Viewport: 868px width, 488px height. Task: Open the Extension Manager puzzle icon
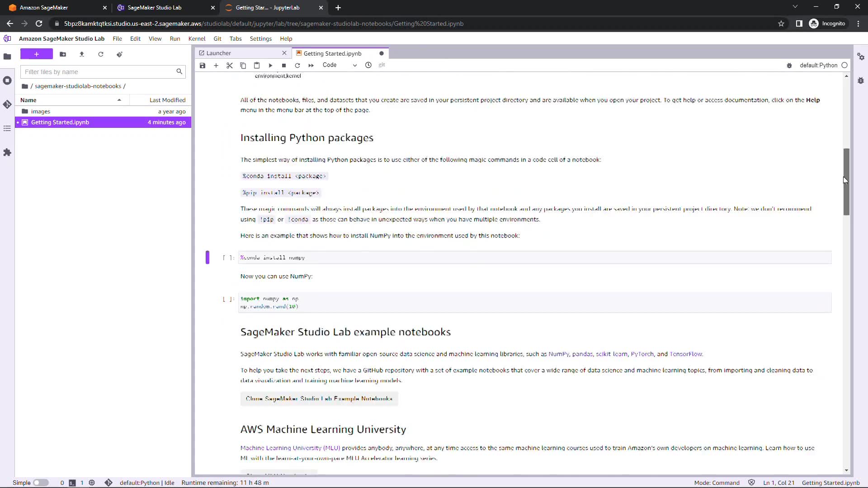click(x=7, y=153)
